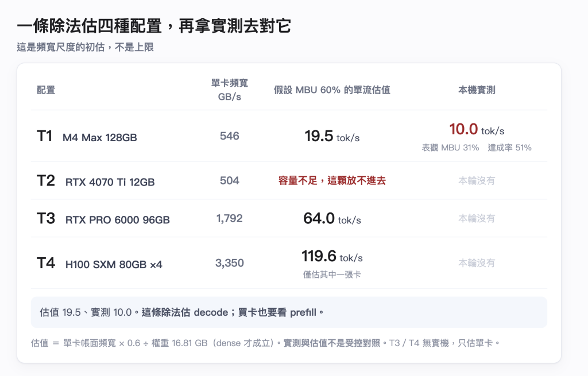This screenshot has height=376, width=588.
Task: Click the 達成率 51% note
Action: tap(510, 148)
